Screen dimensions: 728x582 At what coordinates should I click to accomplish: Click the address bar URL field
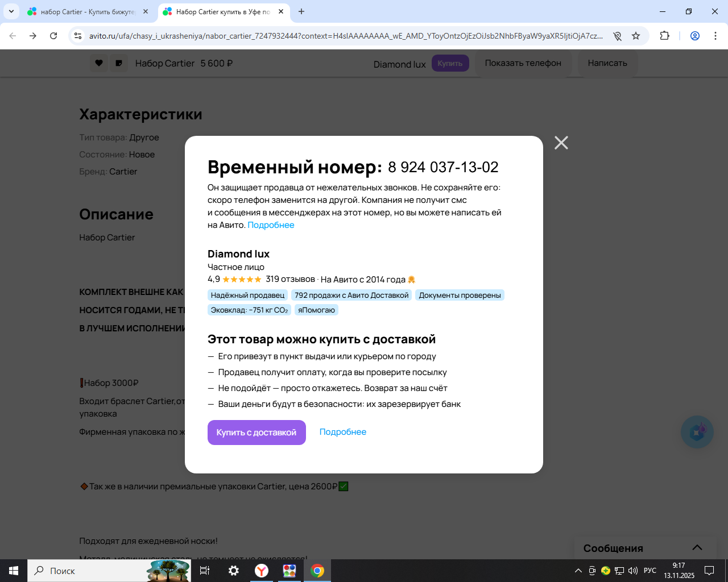[346, 36]
